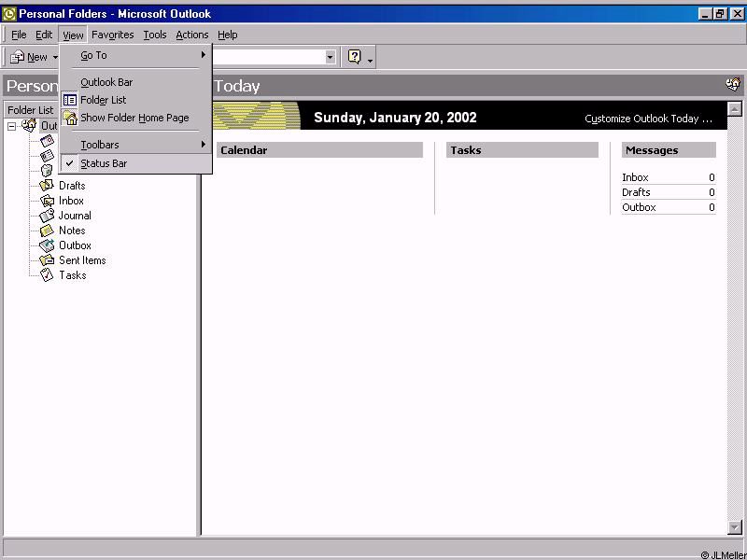Open the File menu
747x560 pixels.
tap(19, 35)
